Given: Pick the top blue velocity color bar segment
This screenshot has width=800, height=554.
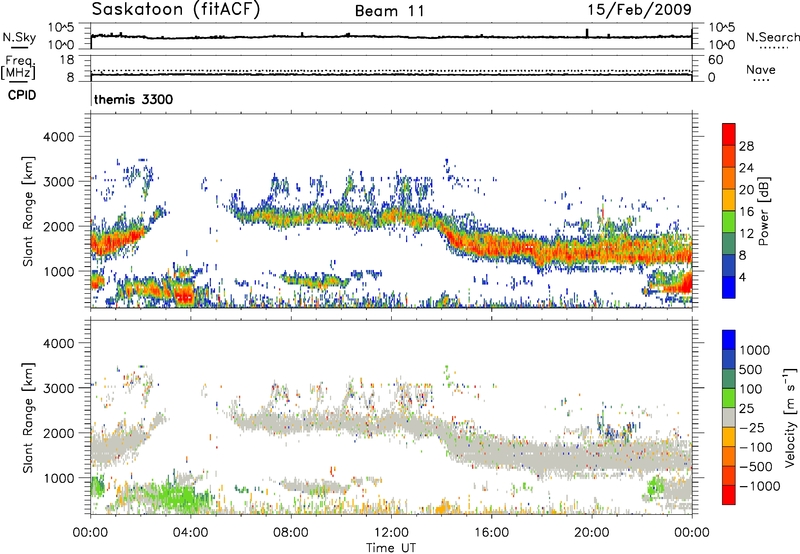Looking at the screenshot, I should [x=729, y=340].
